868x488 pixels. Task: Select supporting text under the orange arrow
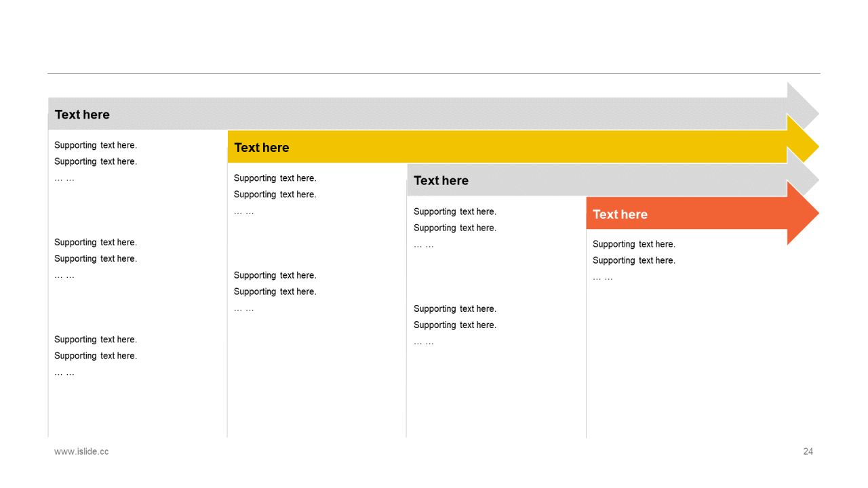point(634,260)
